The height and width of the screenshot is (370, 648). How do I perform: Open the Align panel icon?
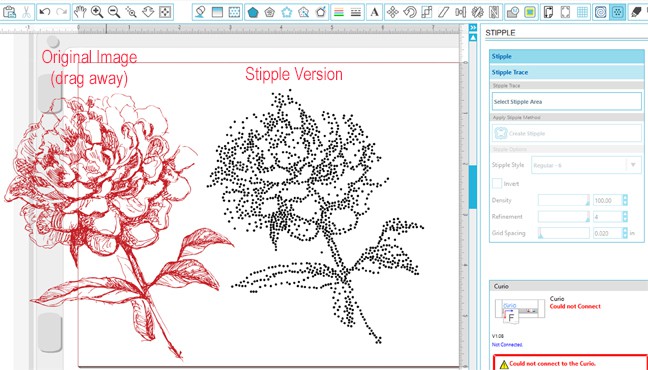click(x=460, y=12)
